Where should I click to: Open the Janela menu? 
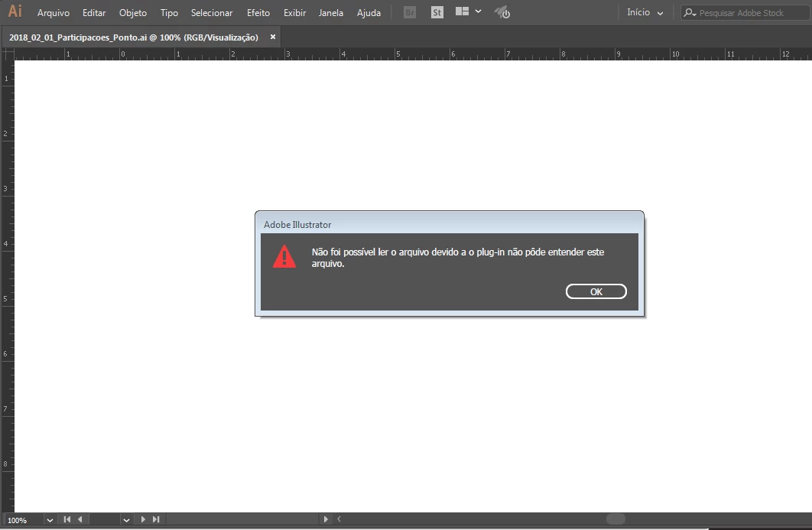click(331, 13)
